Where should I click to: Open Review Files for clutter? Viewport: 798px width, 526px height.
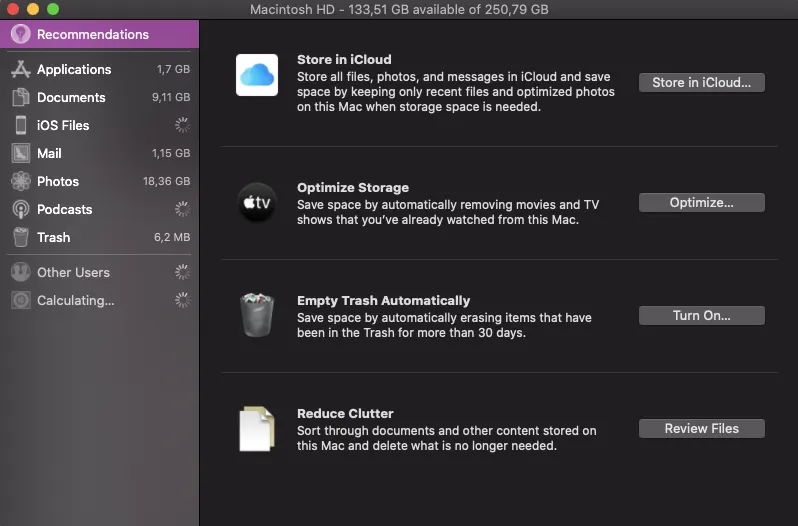pos(701,428)
